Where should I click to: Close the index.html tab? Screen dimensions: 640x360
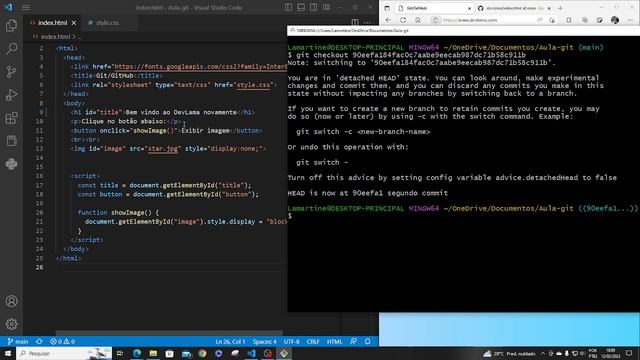point(74,23)
